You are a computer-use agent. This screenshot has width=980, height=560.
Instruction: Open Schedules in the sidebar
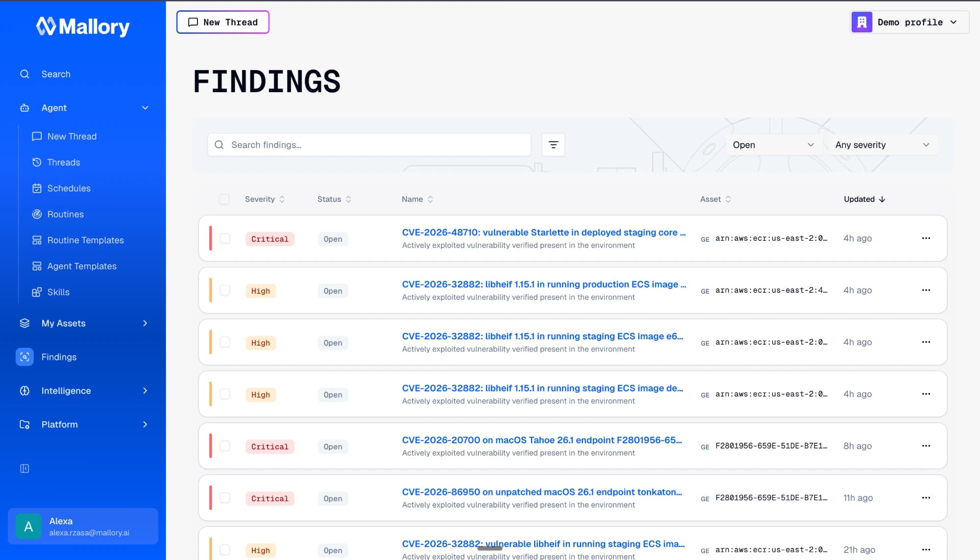click(x=69, y=188)
